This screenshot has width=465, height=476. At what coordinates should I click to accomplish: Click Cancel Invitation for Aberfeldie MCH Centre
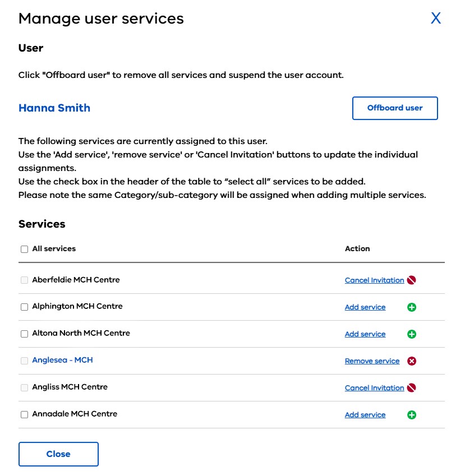point(374,280)
